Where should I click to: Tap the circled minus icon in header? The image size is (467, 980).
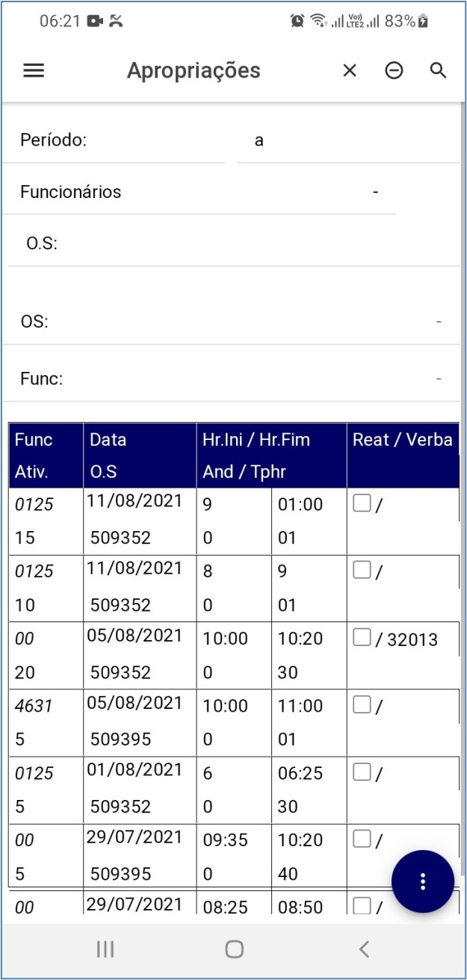[x=394, y=70]
